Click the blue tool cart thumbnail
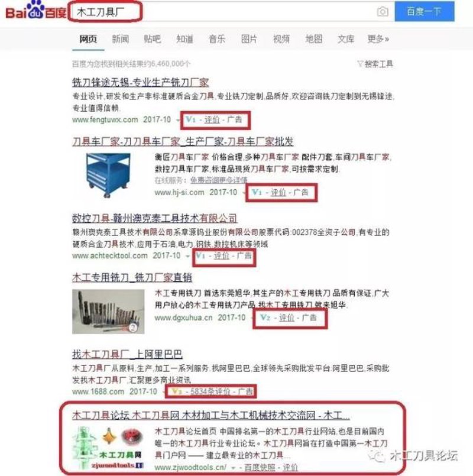Screen dimensions: 473x476 tap(108, 175)
